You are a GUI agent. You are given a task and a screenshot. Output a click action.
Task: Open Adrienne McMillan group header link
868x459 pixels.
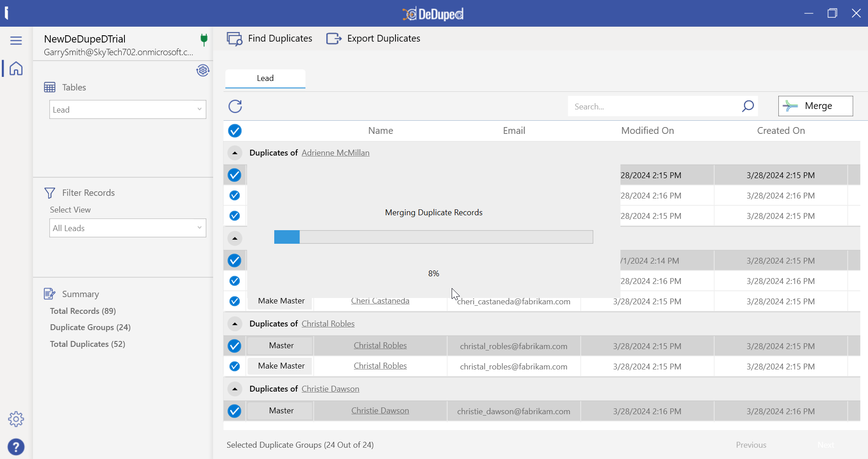tap(335, 153)
